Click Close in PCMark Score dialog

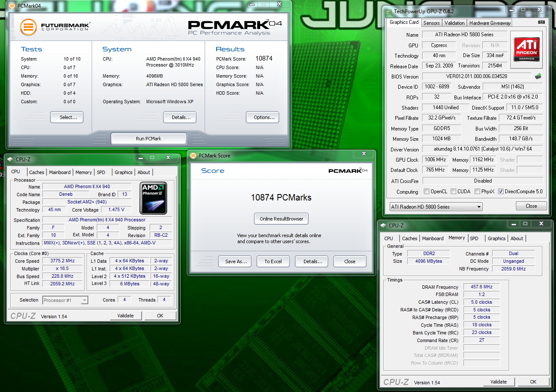point(350,261)
